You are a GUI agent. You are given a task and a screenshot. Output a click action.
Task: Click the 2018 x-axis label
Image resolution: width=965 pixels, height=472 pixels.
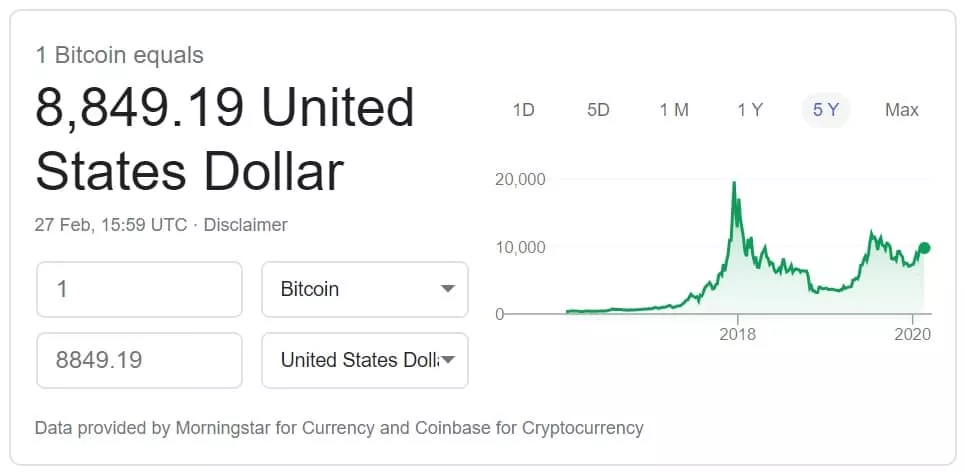tap(737, 334)
